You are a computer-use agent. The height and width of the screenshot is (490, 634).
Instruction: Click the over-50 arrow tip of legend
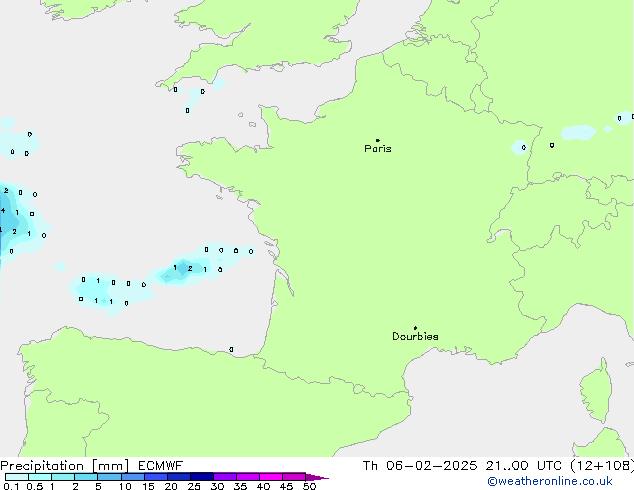(317, 477)
